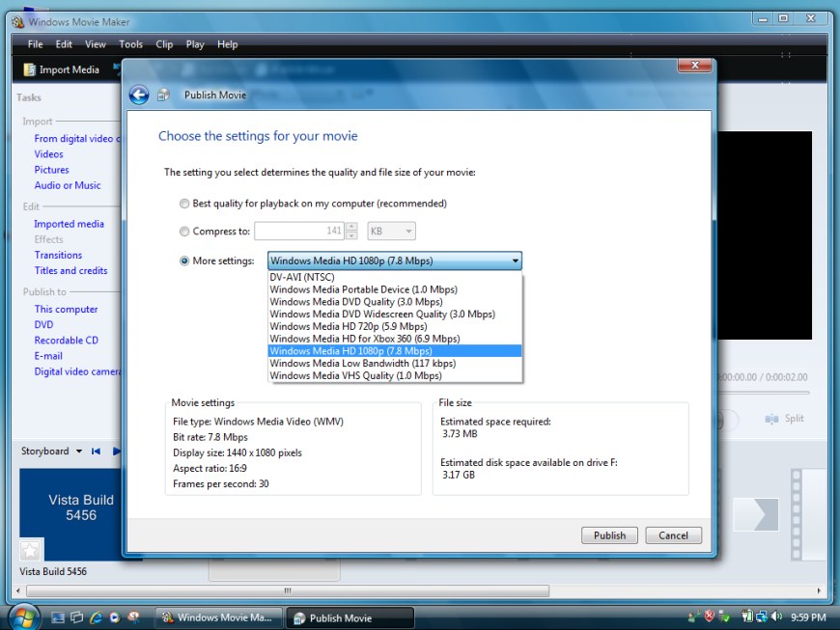
Task: Click the Videos import link
Action: click(x=48, y=154)
